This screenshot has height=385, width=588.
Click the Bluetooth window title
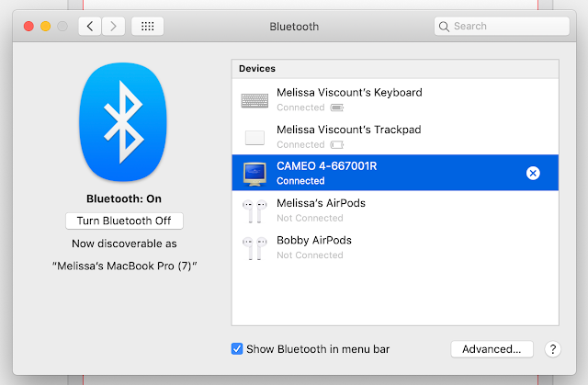click(x=294, y=27)
